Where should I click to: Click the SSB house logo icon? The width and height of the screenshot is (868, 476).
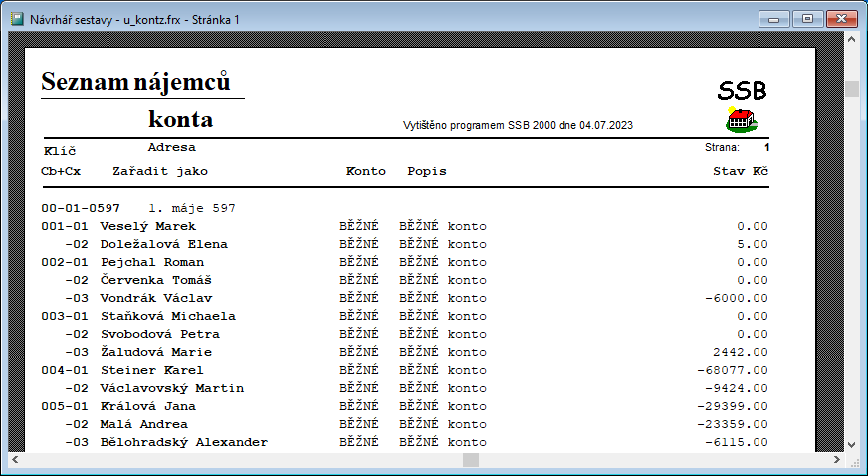[741, 120]
